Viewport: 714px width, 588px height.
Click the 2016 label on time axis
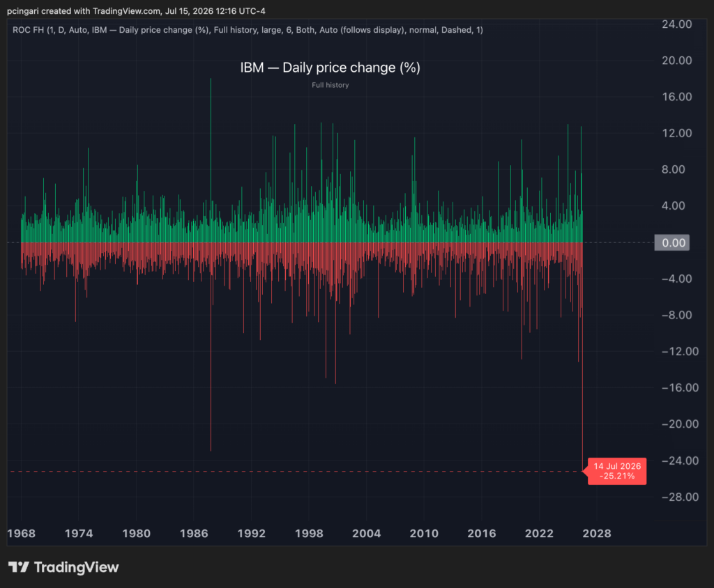click(481, 534)
